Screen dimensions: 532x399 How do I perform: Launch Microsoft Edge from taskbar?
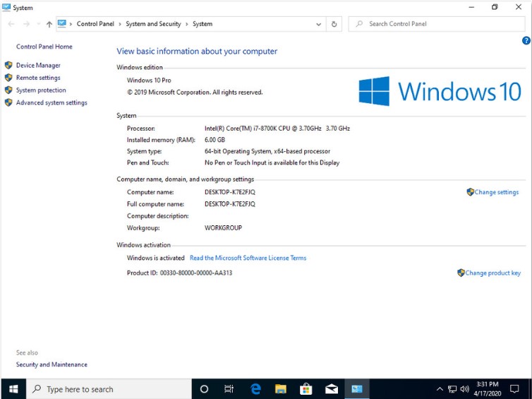tap(255, 389)
